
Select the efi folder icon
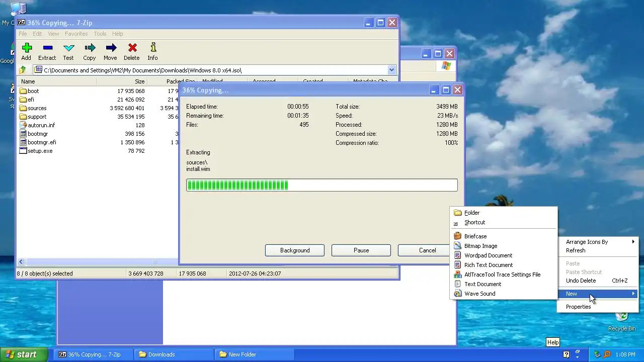23,100
